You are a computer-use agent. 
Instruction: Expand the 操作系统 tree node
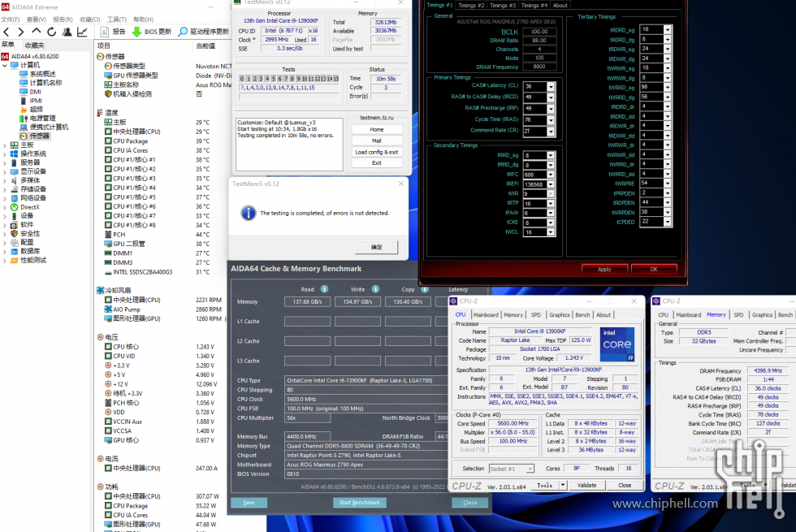coord(5,154)
